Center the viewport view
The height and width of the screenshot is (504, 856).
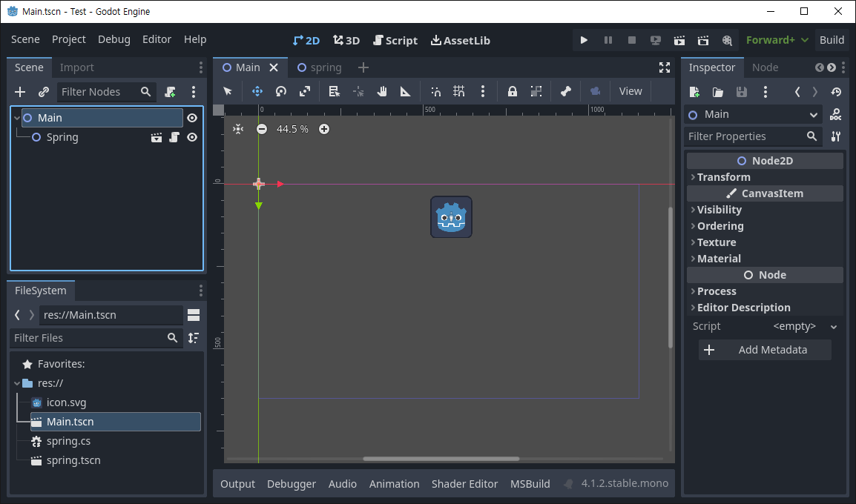pyautogui.click(x=238, y=129)
